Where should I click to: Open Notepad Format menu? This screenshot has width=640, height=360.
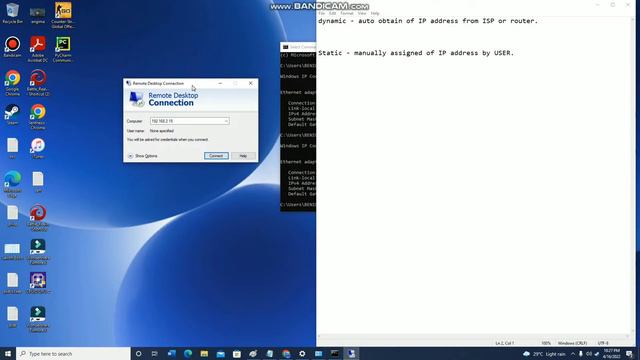[347, 13]
